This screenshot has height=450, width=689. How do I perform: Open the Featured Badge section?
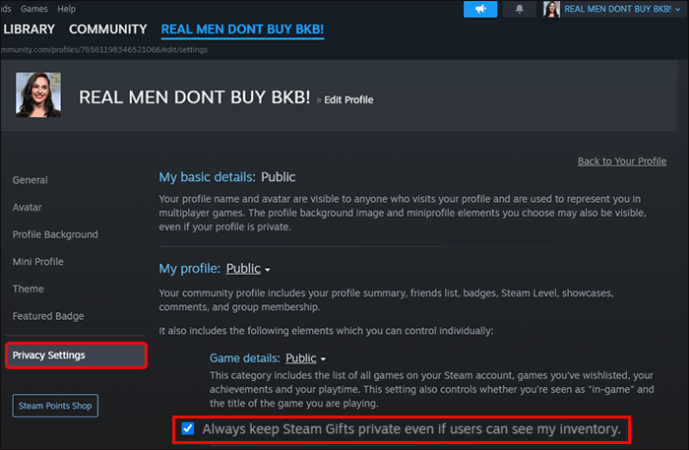point(48,316)
